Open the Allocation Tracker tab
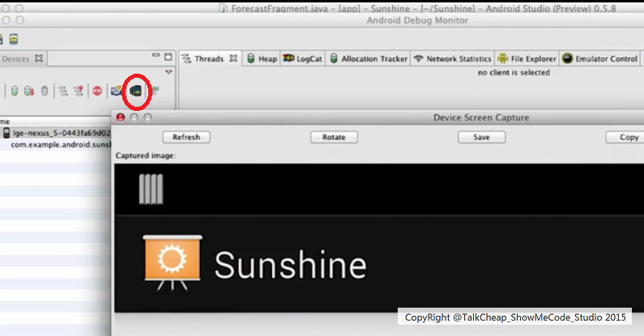 pyautogui.click(x=369, y=58)
